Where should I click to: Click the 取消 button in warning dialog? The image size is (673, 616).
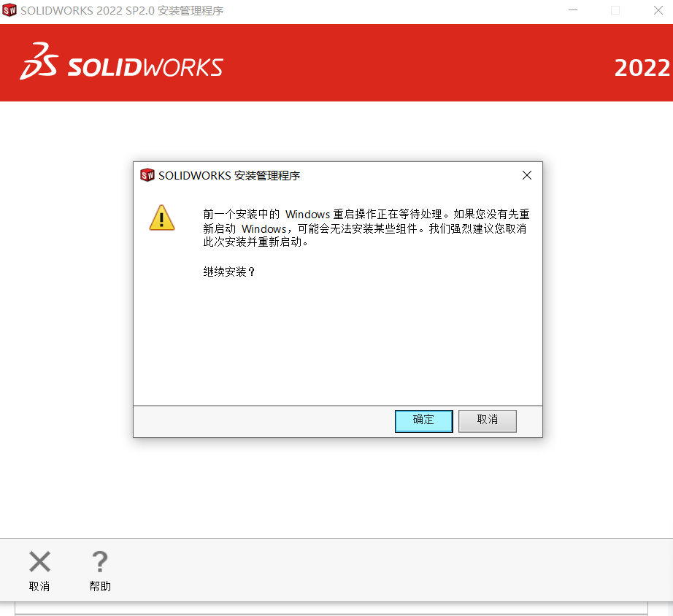tap(487, 421)
